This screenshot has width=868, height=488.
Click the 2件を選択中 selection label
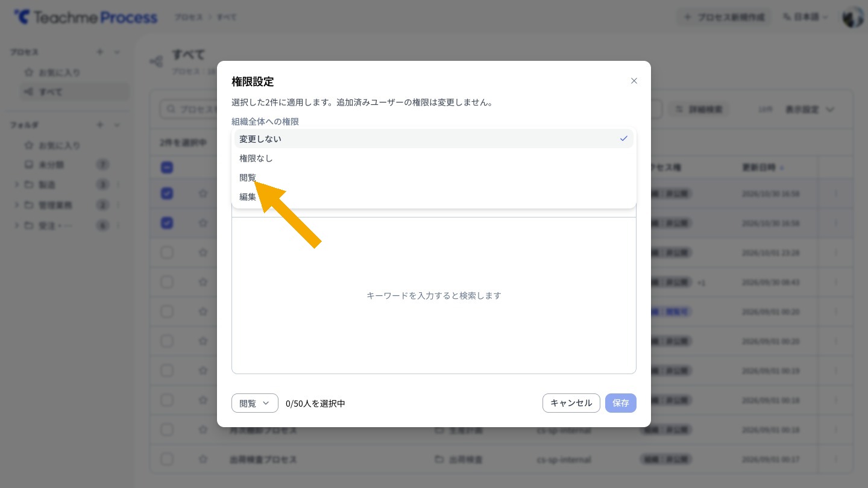pos(183,143)
